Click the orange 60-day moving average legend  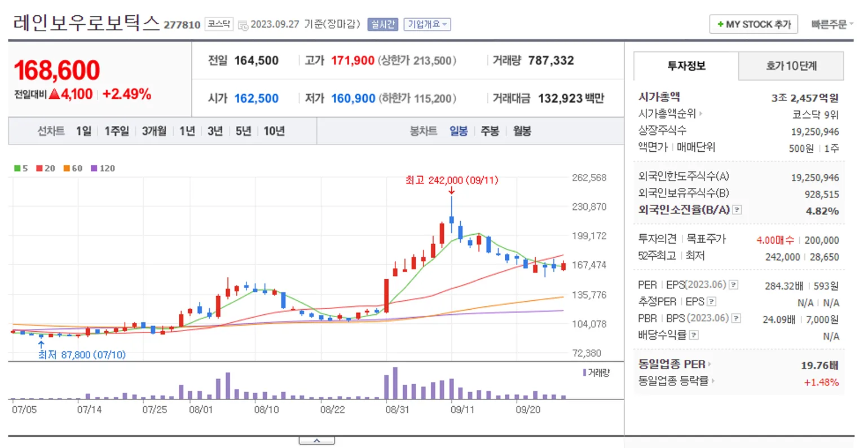coord(73,168)
